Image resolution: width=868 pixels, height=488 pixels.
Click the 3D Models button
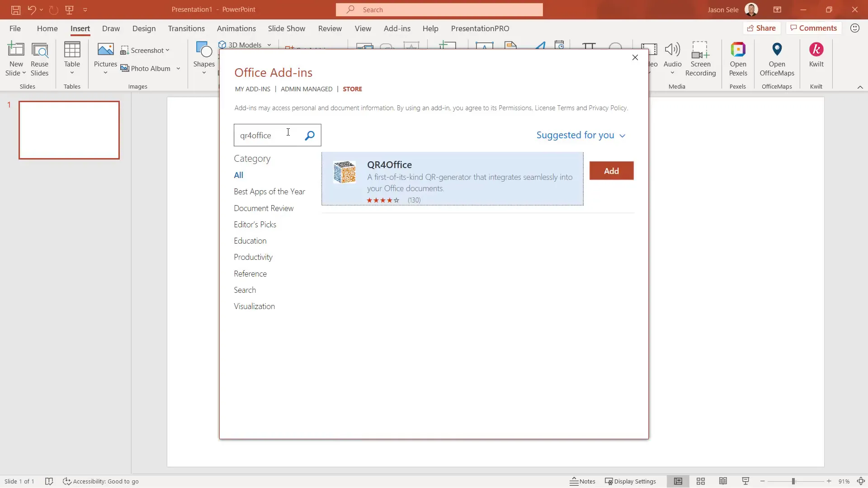[x=240, y=45]
